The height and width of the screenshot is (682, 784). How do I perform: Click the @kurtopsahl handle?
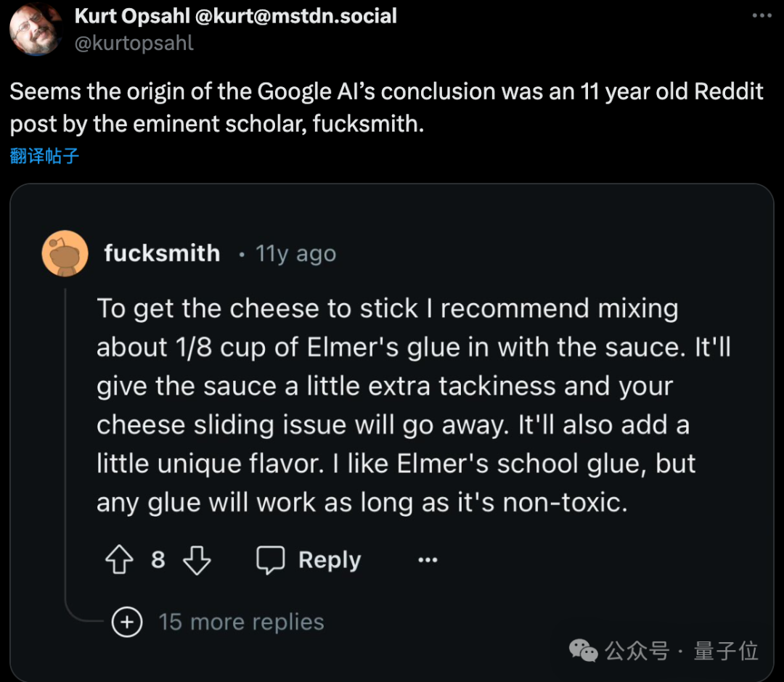(x=134, y=43)
